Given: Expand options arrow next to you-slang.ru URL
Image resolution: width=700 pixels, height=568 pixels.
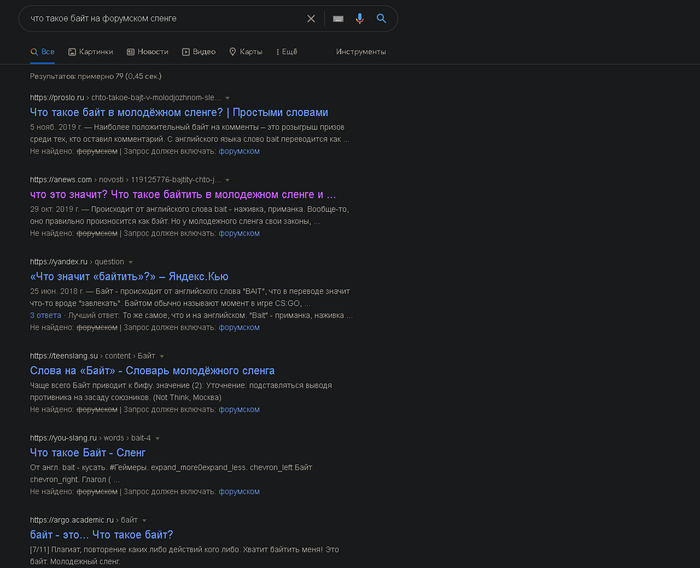Looking at the screenshot, I should pos(157,439).
